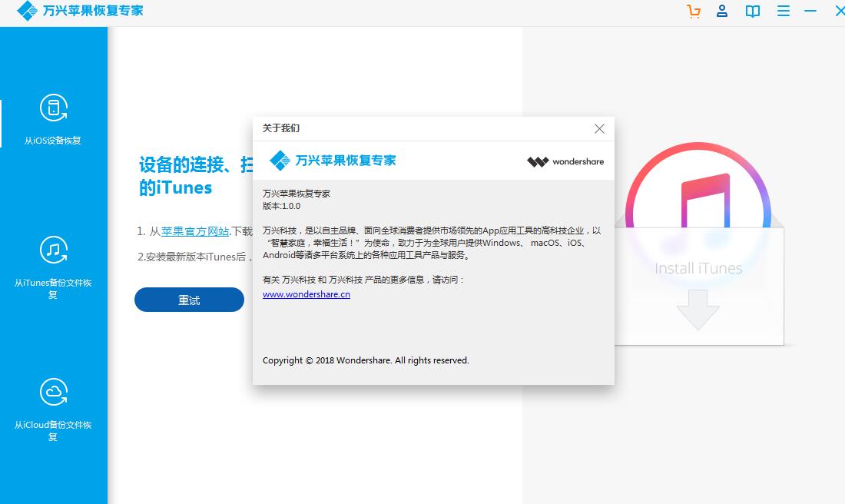845x504 pixels.
Task: Click the 重试 retry button
Action: point(189,300)
